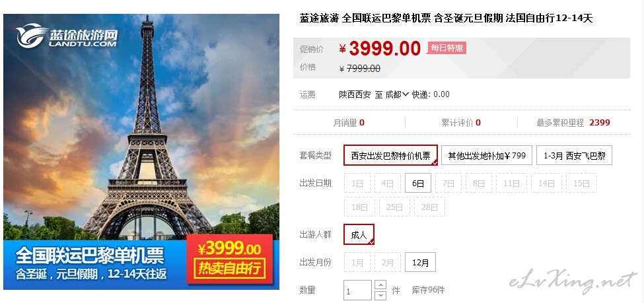
Task: Click the quantity input field
Action: tap(358, 290)
